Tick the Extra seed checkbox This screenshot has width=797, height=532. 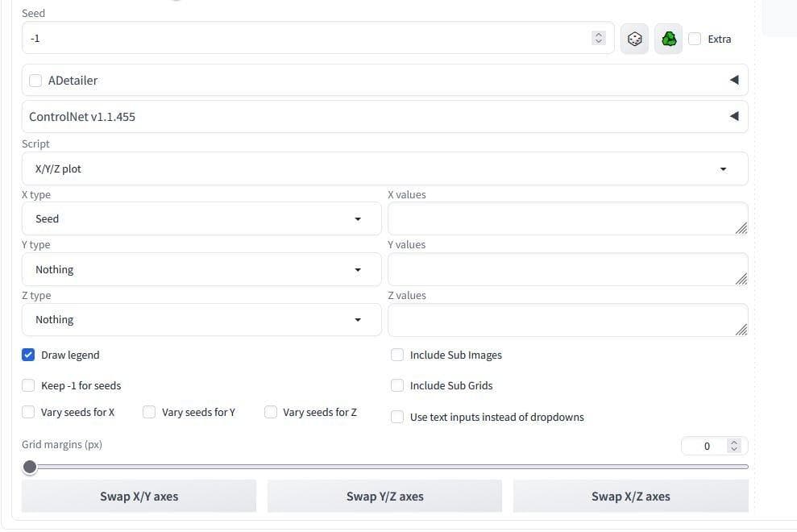(695, 39)
